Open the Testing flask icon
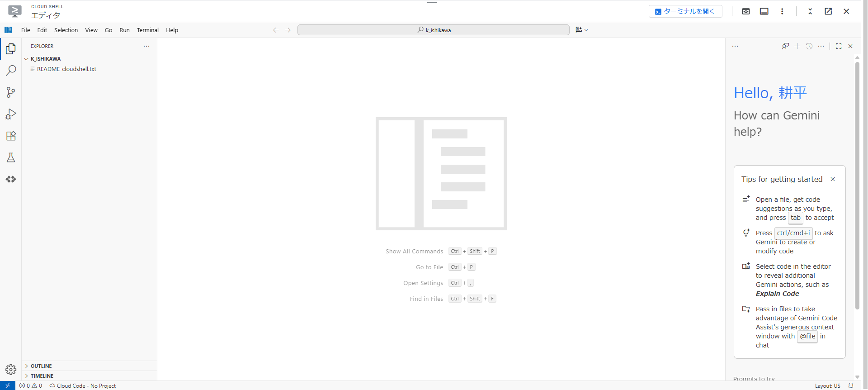This screenshot has height=390, width=868. point(11,157)
